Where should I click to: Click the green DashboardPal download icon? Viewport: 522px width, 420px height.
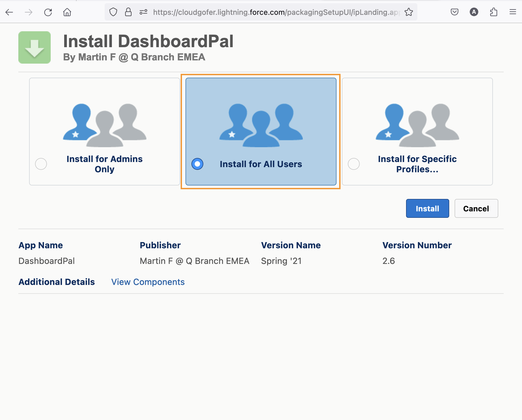[34, 47]
